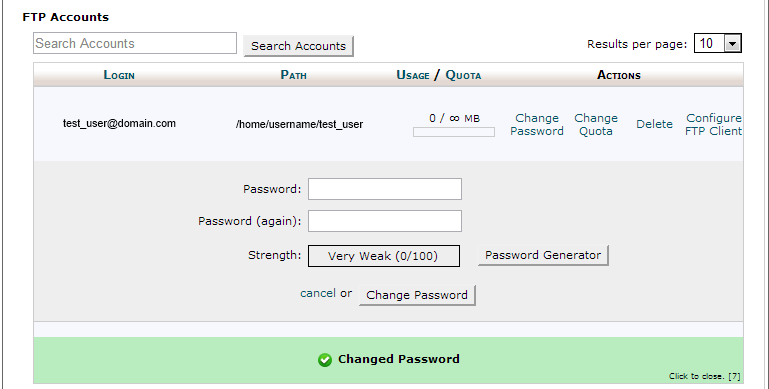
Task: Open the Results per page dropdown
Action: [718, 43]
